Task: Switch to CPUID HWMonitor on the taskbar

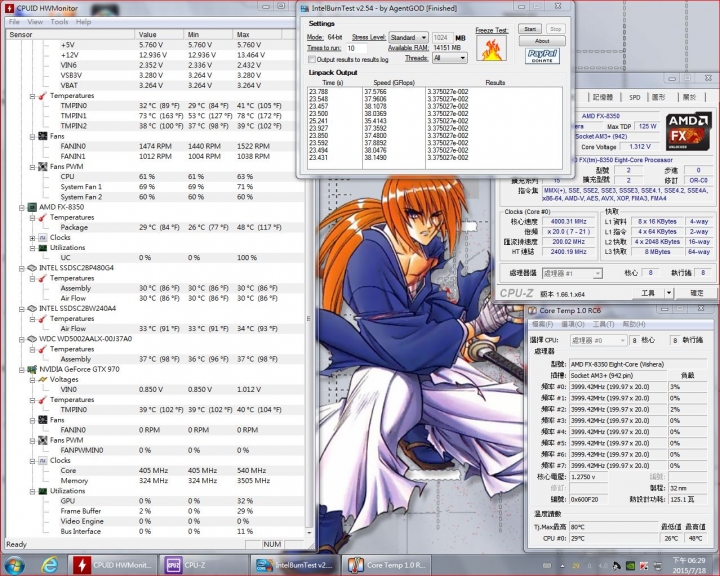Action: pyautogui.click(x=113, y=565)
